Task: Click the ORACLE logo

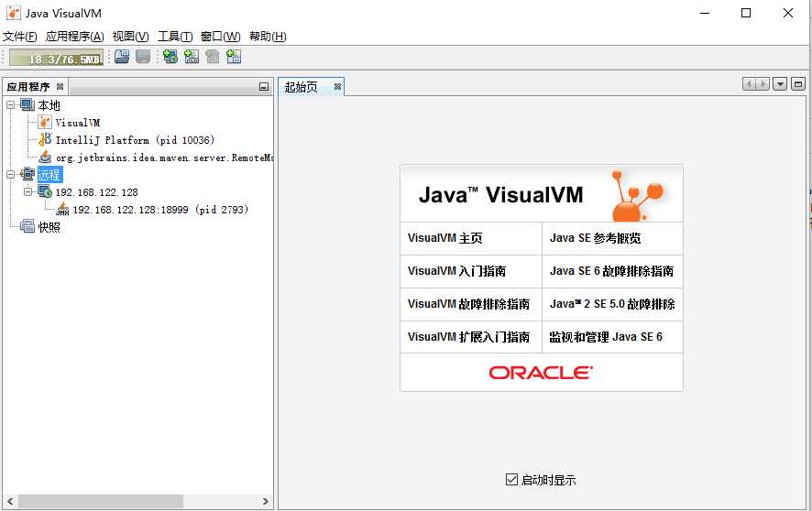Action: (541, 373)
